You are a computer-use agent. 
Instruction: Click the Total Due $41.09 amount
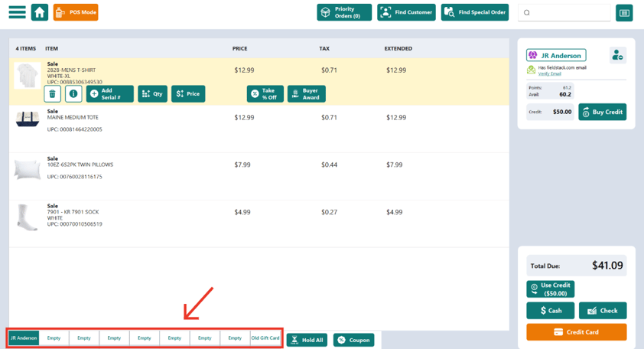(607, 266)
